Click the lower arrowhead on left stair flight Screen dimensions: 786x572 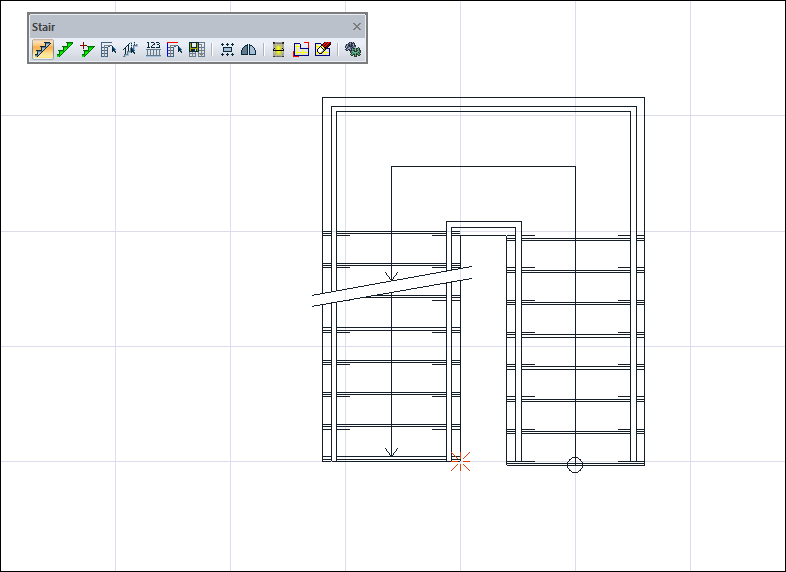pyautogui.click(x=392, y=452)
